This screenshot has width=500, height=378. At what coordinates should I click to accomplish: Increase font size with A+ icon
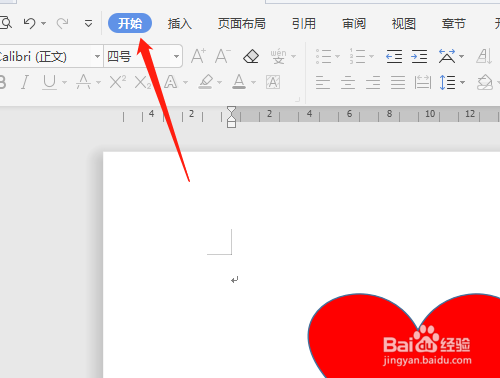[x=199, y=56]
